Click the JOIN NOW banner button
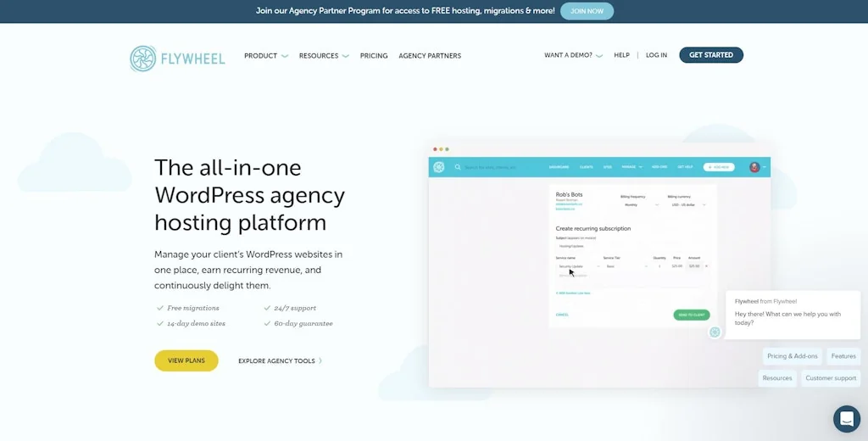The width and height of the screenshot is (868, 441). [x=587, y=11]
